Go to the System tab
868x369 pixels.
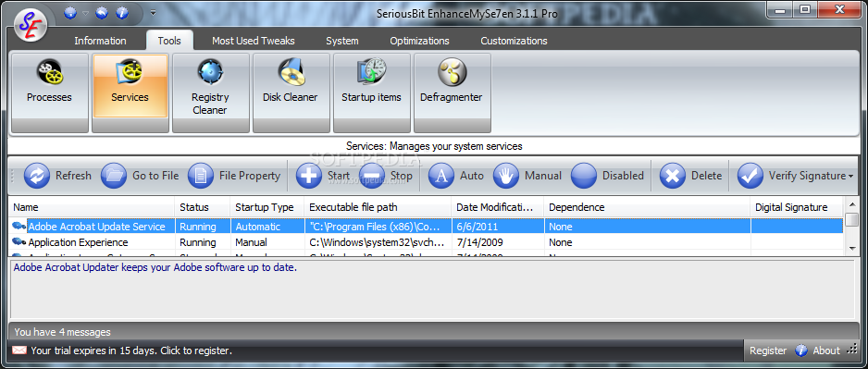click(x=341, y=41)
